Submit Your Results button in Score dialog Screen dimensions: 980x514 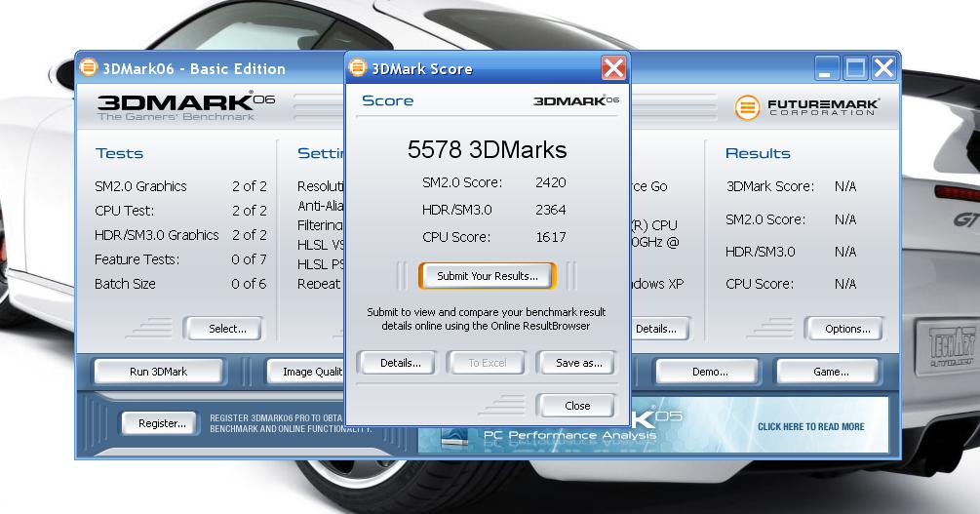tap(488, 276)
